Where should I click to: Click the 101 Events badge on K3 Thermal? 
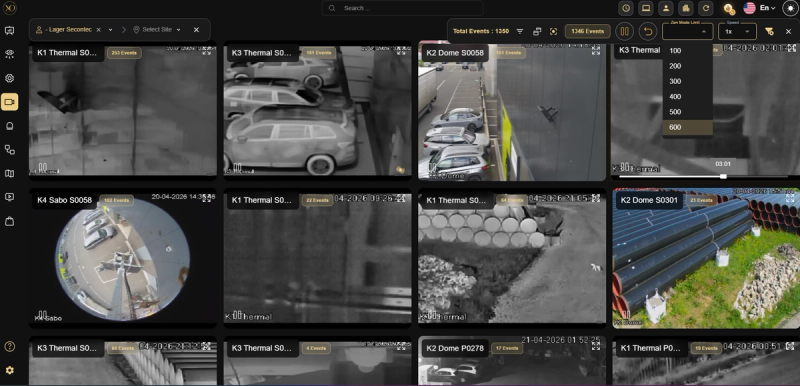click(x=319, y=53)
